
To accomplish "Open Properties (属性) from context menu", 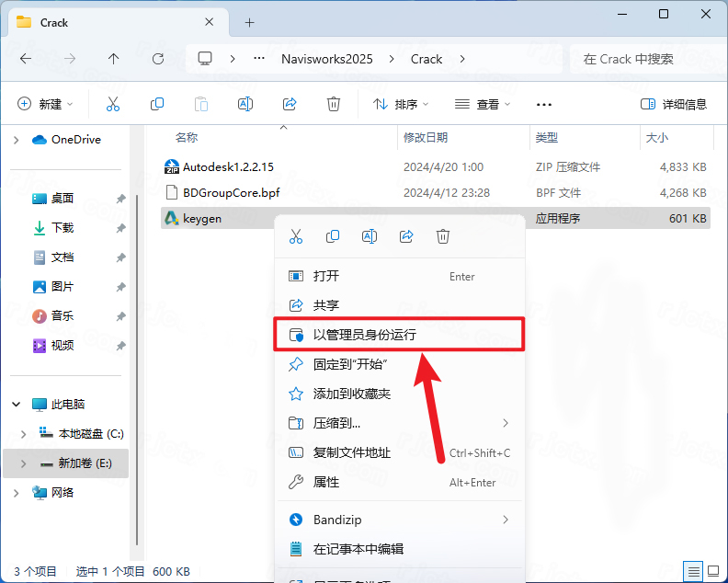I will point(400,482).
